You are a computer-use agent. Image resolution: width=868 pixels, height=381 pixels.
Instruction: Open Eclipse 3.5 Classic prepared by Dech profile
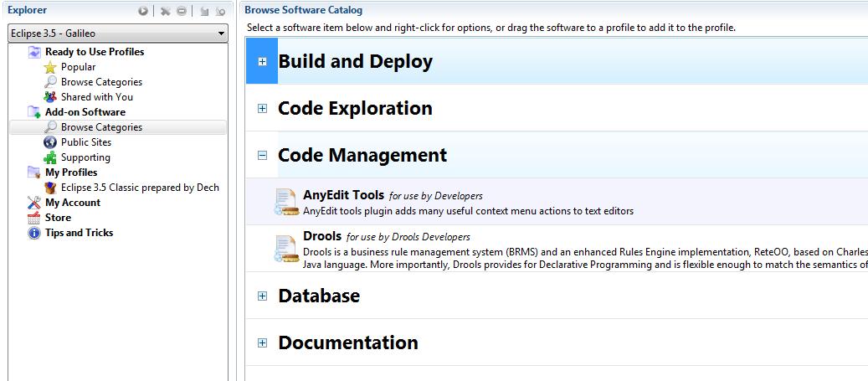coord(140,188)
